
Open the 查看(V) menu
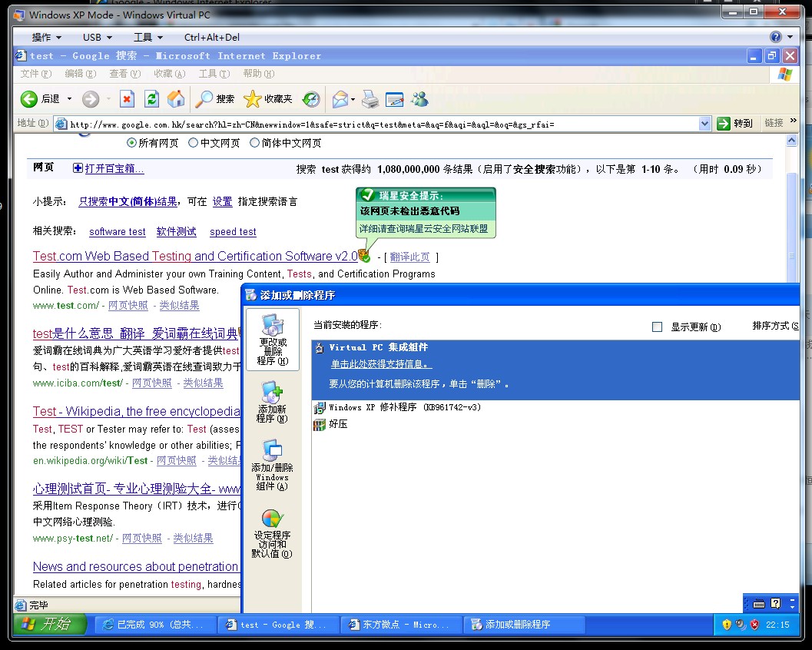coord(124,74)
